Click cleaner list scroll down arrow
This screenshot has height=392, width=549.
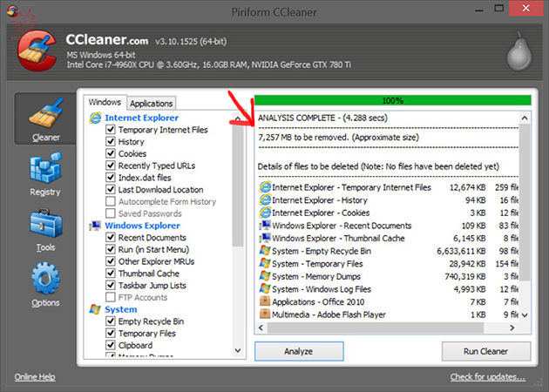coord(238,350)
